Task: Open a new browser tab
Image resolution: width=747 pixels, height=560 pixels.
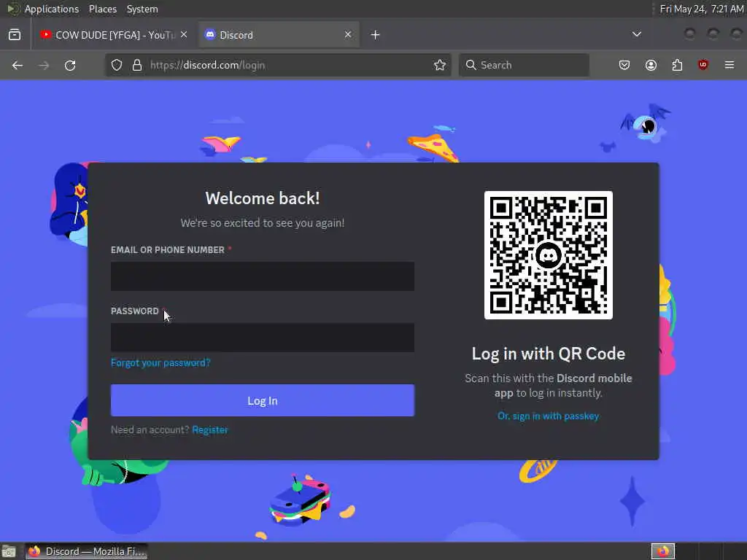Action: click(376, 35)
